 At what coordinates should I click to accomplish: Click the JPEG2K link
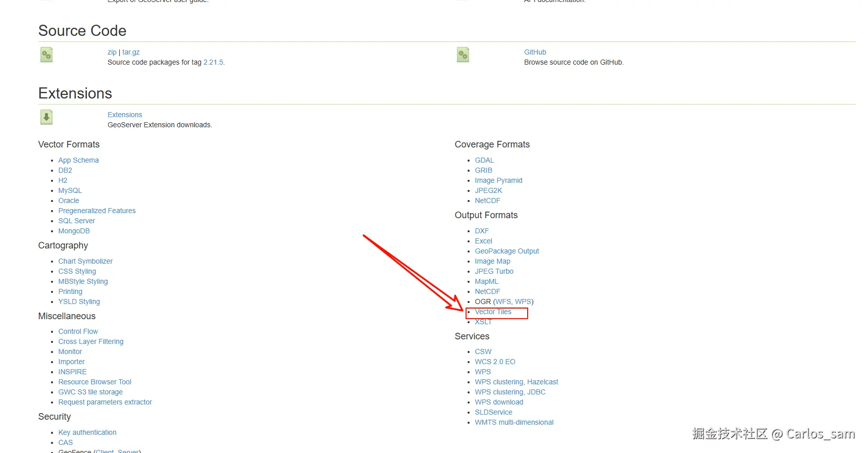[x=488, y=190]
